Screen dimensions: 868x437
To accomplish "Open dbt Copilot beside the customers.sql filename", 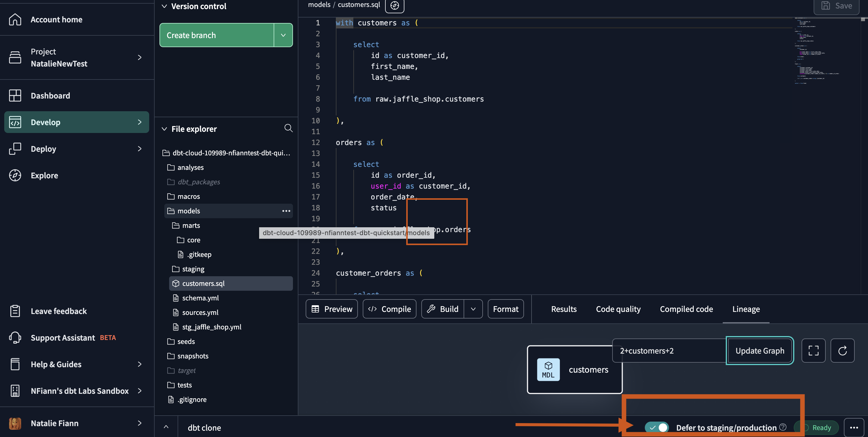I will 394,5.
